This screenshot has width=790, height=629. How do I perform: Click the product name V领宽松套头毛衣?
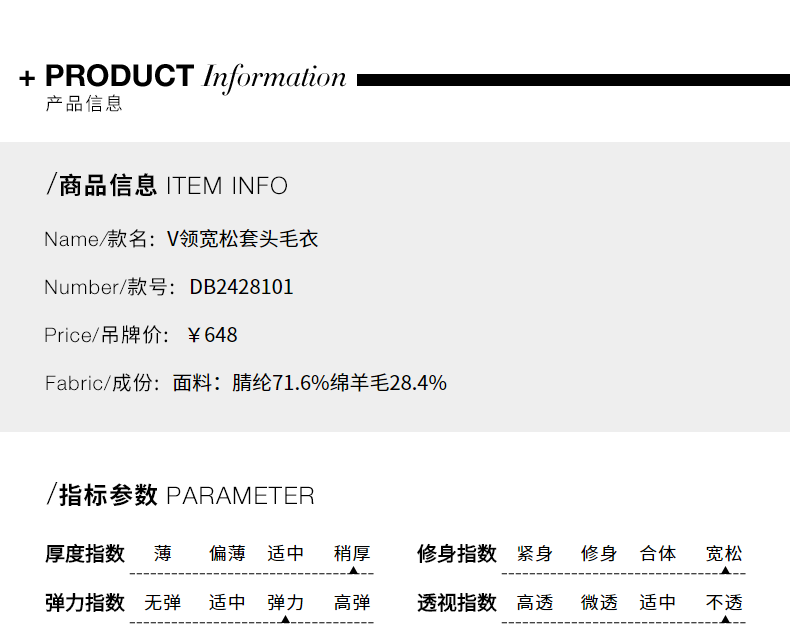point(242,239)
